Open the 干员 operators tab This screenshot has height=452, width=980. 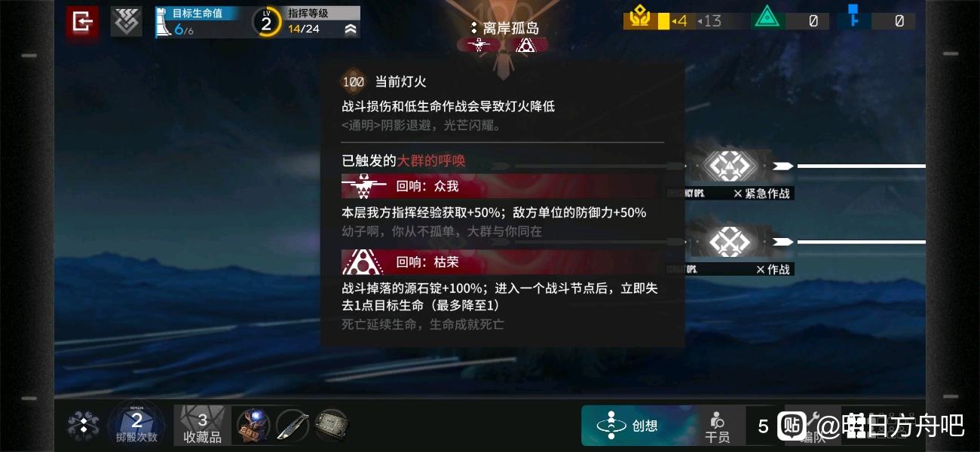click(x=718, y=426)
